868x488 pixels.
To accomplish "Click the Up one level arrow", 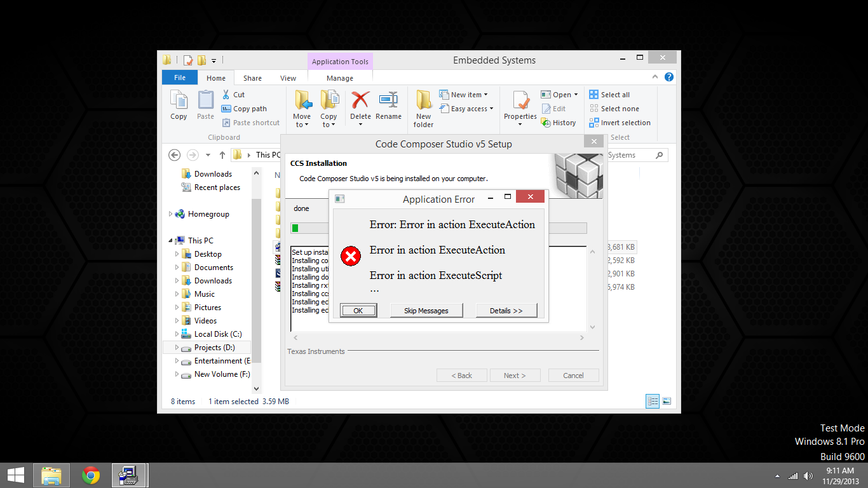I will point(222,155).
